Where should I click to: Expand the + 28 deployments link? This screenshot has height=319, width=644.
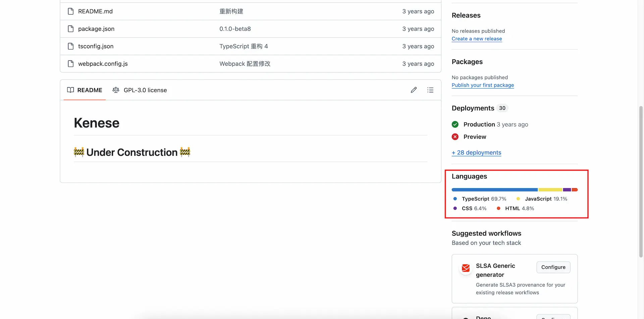[x=476, y=153]
